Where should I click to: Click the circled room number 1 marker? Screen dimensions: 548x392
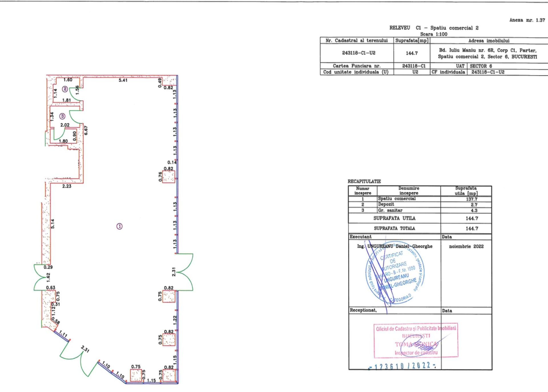pyautogui.click(x=119, y=226)
